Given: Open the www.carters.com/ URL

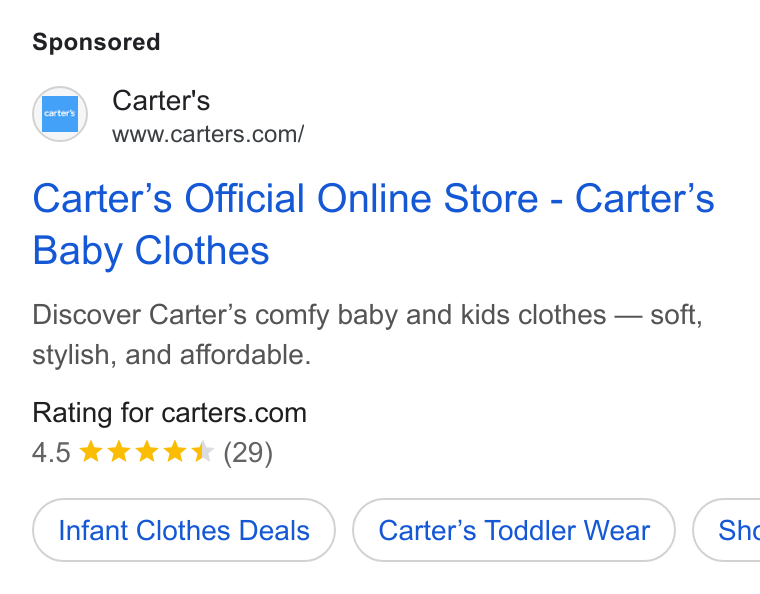Looking at the screenshot, I should [x=208, y=134].
